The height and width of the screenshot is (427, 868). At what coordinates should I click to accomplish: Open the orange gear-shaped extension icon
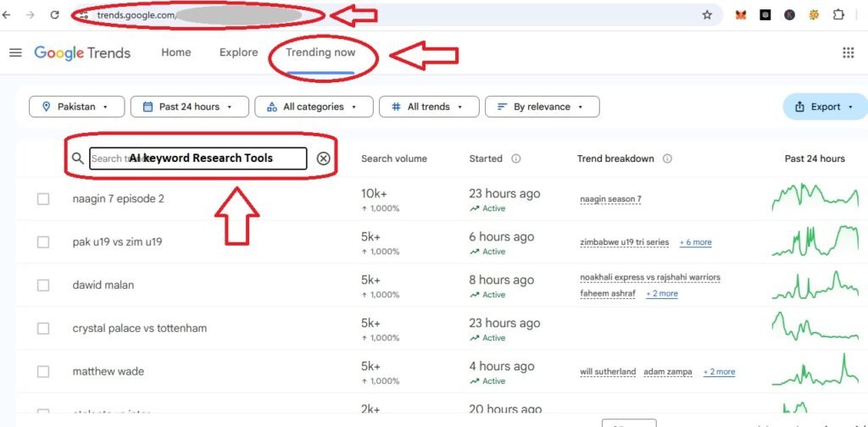pyautogui.click(x=814, y=15)
